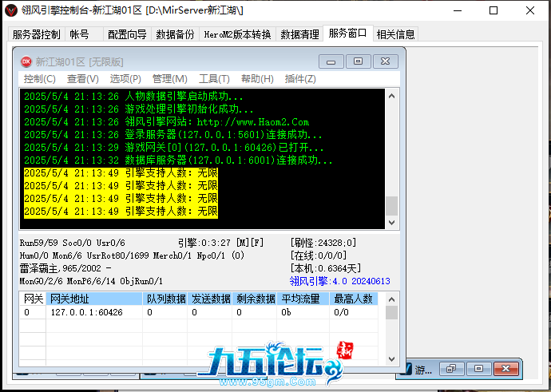Click the 游戏网关[0] 已打开 log line
The height and width of the screenshot is (392, 551).
[174, 148]
